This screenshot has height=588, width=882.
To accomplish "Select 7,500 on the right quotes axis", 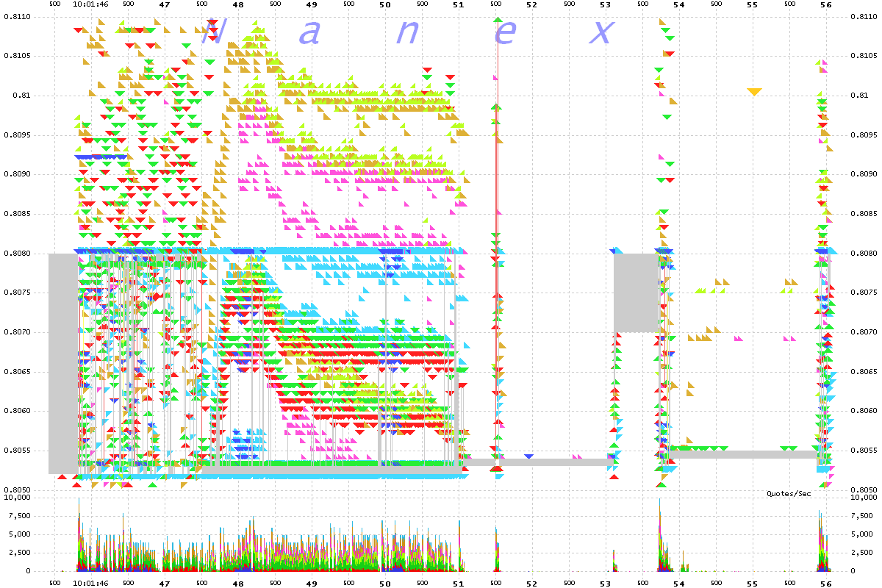I will (861, 516).
